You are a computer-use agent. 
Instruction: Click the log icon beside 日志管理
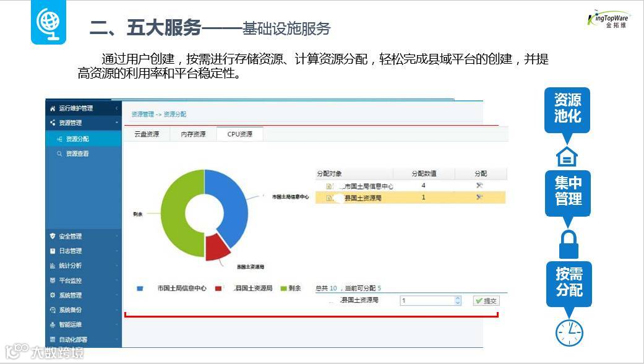click(x=53, y=251)
